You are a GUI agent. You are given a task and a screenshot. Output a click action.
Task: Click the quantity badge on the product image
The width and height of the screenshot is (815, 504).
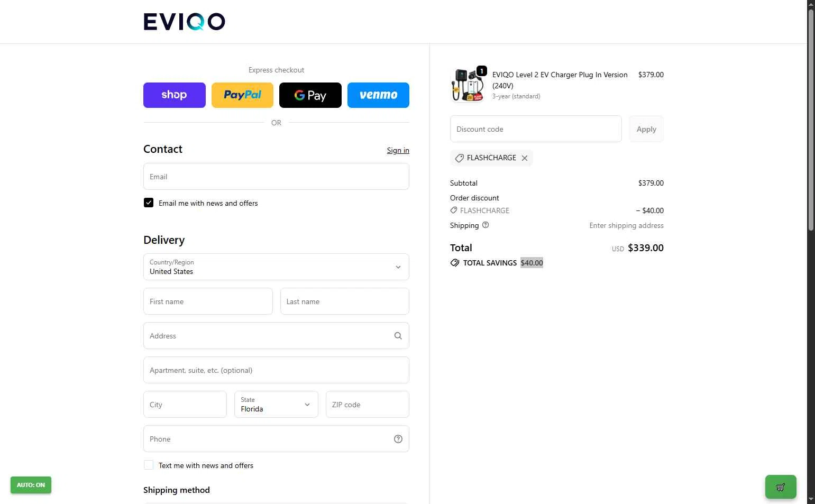point(482,71)
